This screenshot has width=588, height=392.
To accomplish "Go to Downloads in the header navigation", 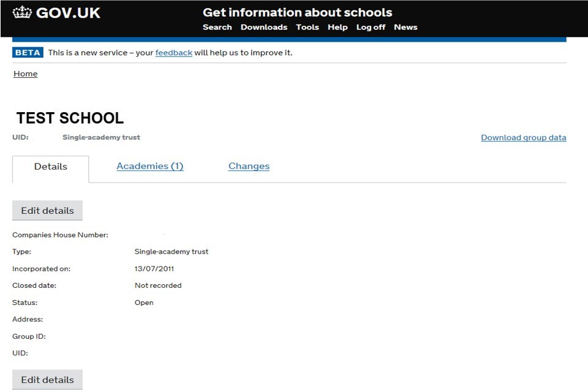I will (x=263, y=27).
